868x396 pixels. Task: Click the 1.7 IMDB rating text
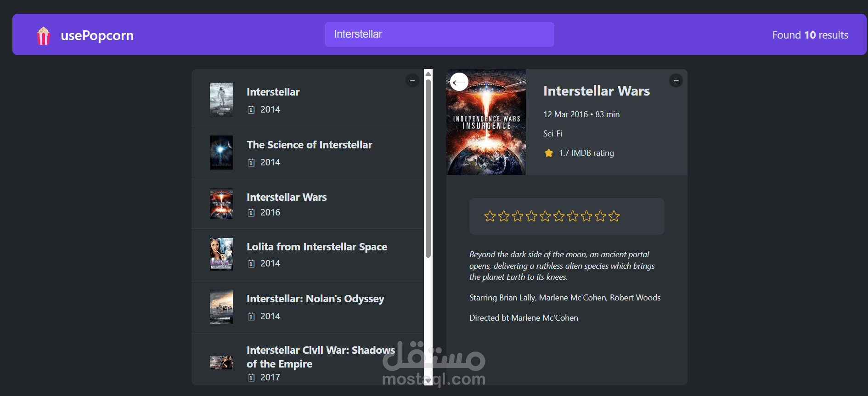pos(586,153)
